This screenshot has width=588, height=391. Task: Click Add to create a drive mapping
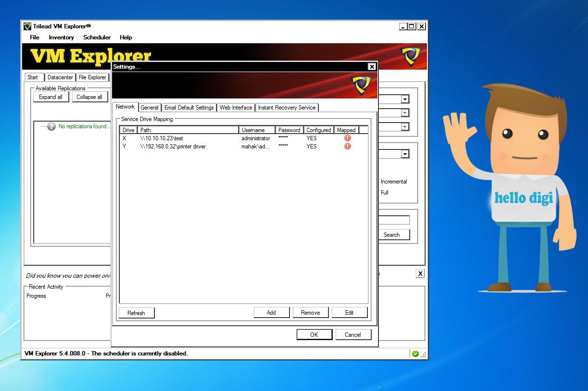coord(271,313)
